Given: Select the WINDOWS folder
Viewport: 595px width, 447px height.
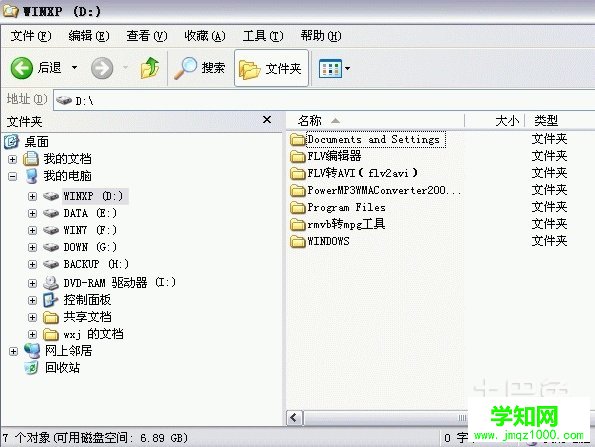Looking at the screenshot, I should point(328,241).
